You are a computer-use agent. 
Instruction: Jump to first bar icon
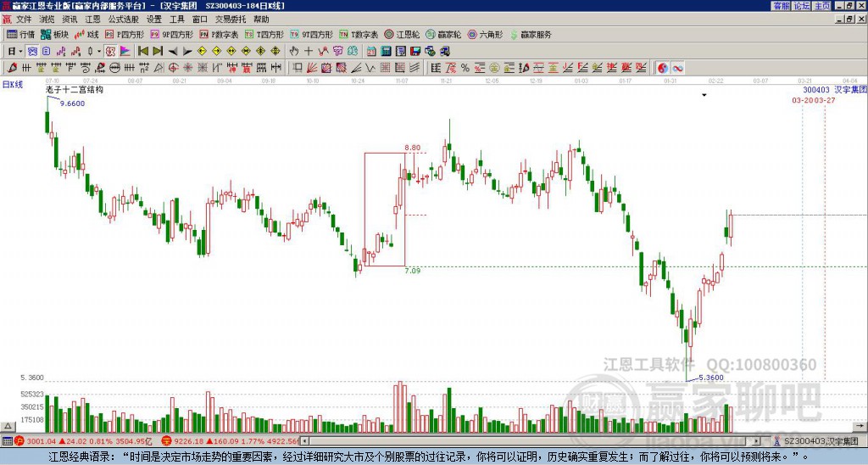tap(142, 52)
